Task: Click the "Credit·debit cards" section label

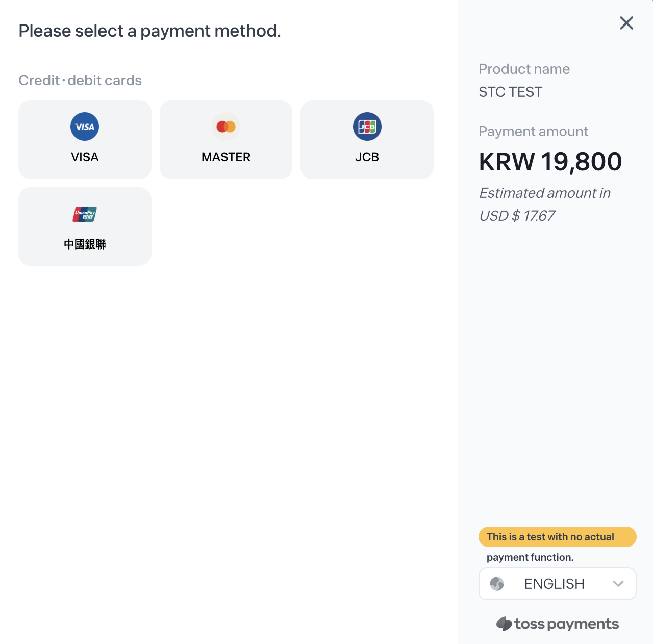Action: [80, 81]
